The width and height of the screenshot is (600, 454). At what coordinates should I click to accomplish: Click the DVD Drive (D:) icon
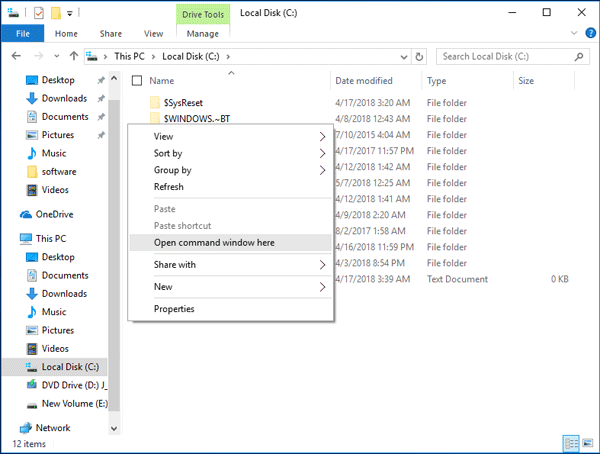pyautogui.click(x=32, y=385)
